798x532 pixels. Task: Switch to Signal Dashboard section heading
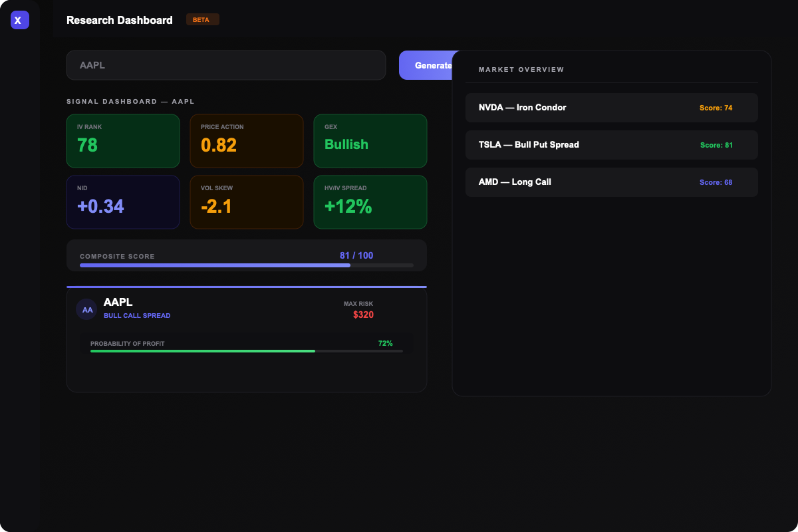[x=130, y=101]
